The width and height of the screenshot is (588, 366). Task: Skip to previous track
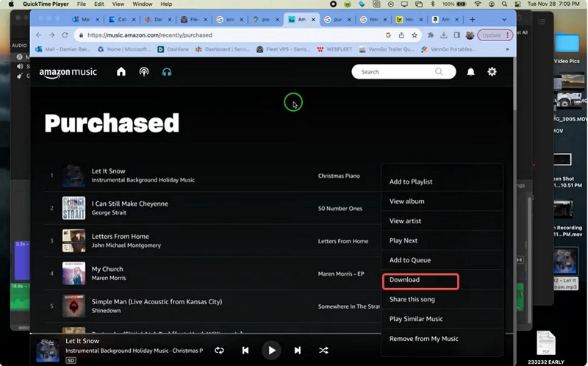245,351
